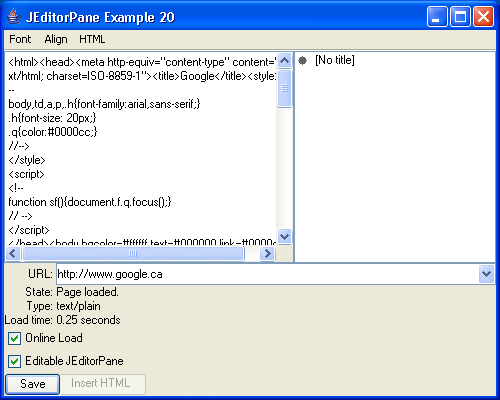
Task: Click the '<script>' line in source
Action: point(26,174)
